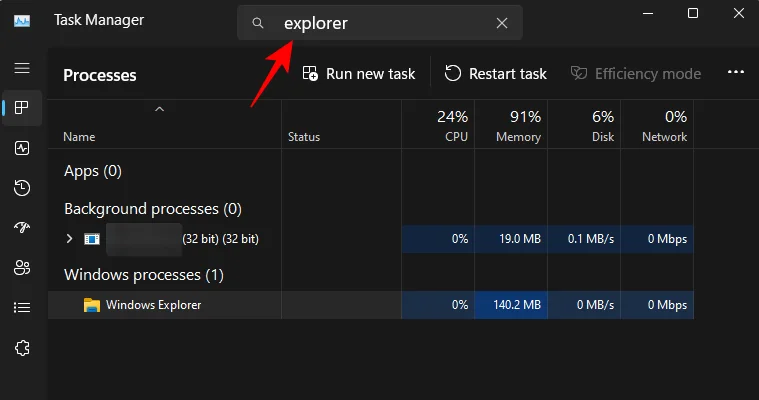
Task: Click the Task Manager title text
Action: pyautogui.click(x=99, y=20)
